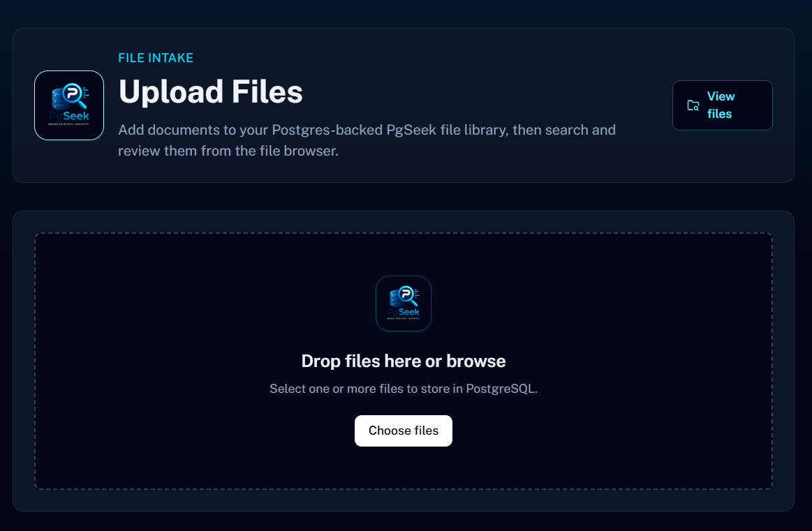The height and width of the screenshot is (531, 812).
Task: Click the 'Drop files here or browse' heading
Action: click(404, 361)
